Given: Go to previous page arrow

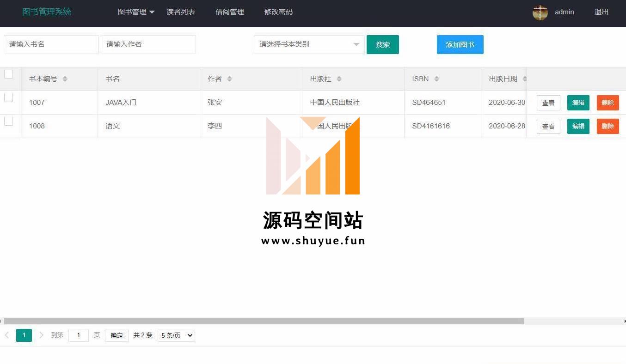Looking at the screenshot, I should 7,335.
